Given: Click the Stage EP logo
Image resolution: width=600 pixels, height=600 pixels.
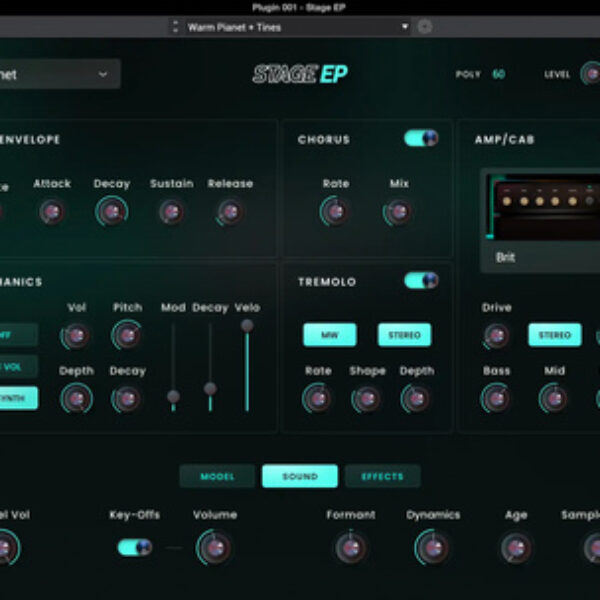Looking at the screenshot, I should click(300, 74).
